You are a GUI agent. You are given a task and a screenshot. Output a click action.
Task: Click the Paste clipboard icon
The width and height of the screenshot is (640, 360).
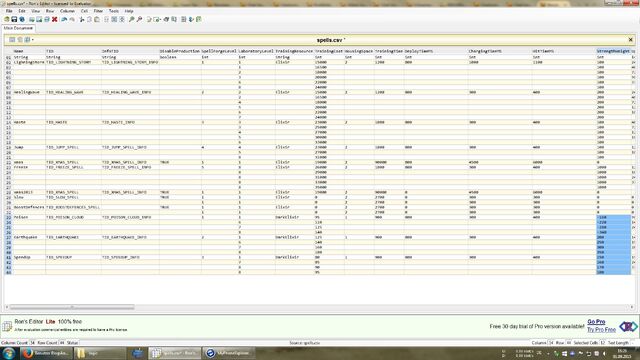click(x=97, y=19)
